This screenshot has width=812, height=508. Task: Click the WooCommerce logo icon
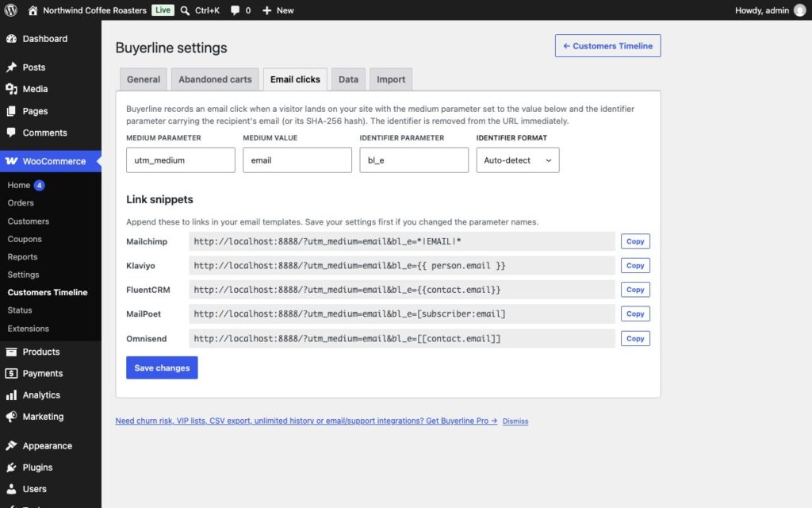click(11, 161)
